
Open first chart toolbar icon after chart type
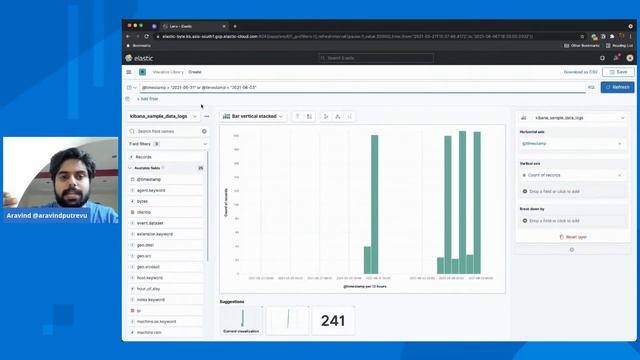pyautogui.click(x=298, y=116)
